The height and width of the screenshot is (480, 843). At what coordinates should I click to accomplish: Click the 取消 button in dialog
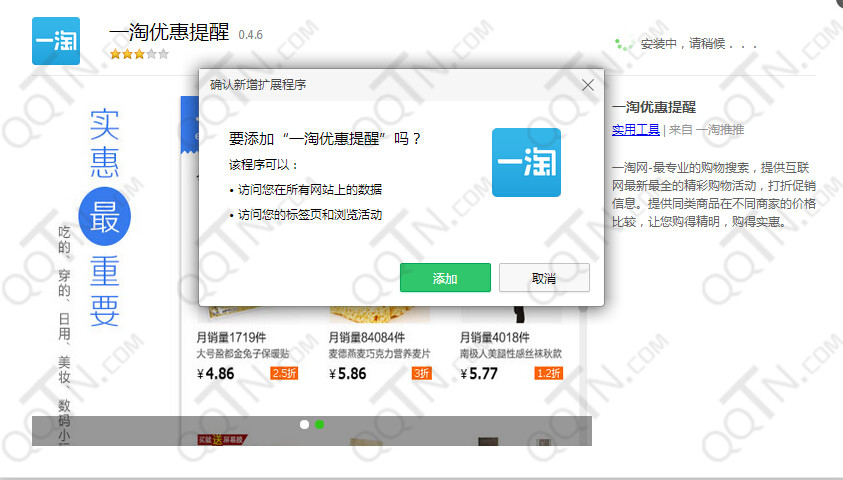(544, 278)
